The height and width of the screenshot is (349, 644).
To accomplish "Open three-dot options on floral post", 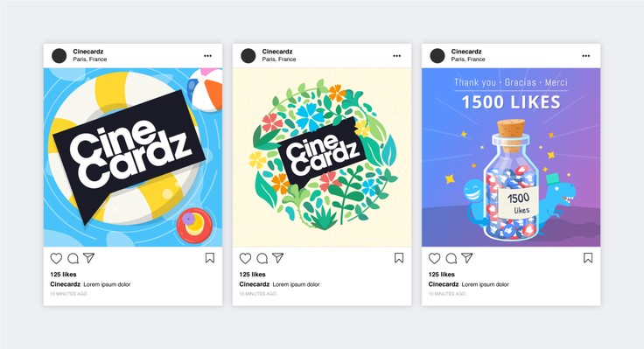I will click(x=396, y=56).
